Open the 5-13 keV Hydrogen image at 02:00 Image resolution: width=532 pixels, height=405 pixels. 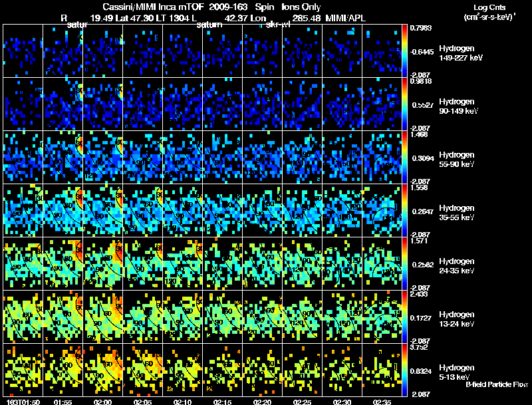pos(103,370)
